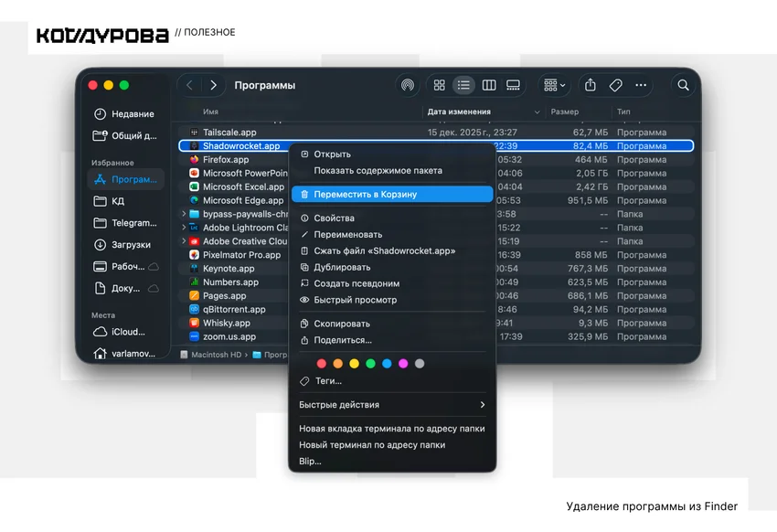The image size is (777, 532).
Task: Choose Переместить в Корзину
Action: coord(392,194)
